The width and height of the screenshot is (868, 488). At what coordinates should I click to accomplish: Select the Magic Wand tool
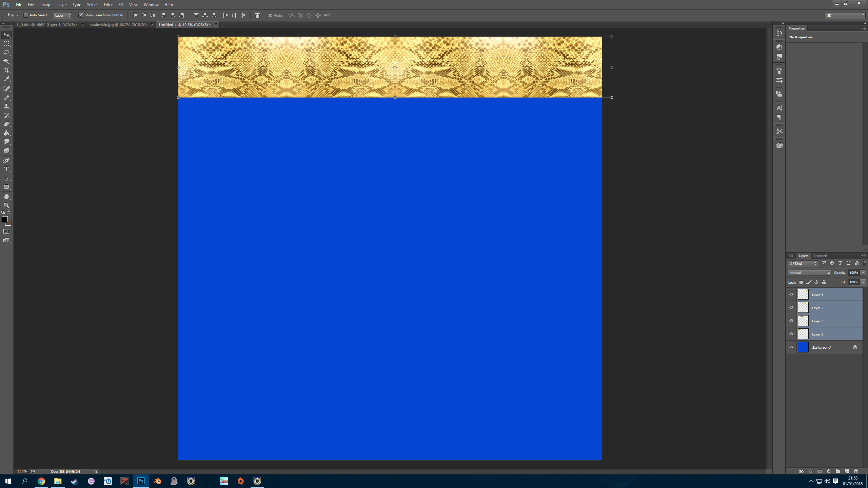(x=6, y=61)
